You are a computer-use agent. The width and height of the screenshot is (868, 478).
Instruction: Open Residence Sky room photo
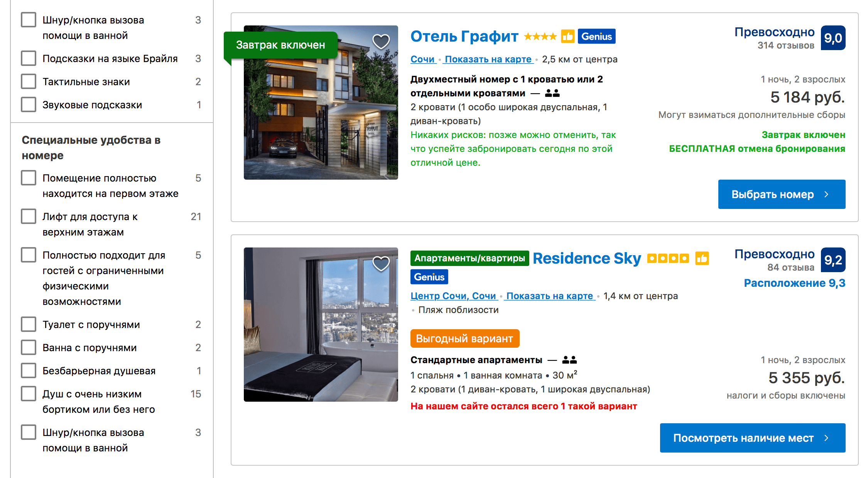[x=321, y=325]
